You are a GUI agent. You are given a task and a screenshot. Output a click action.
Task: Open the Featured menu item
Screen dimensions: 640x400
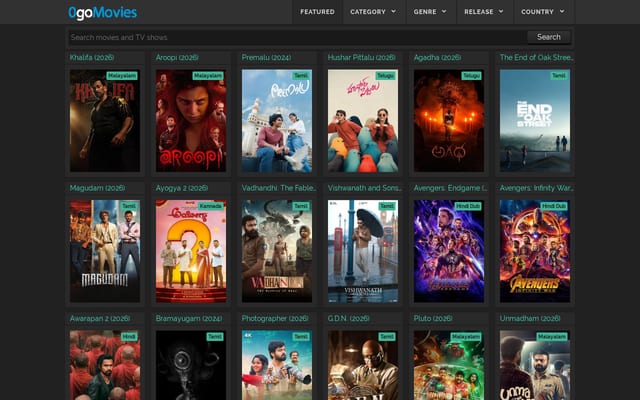[x=317, y=12]
